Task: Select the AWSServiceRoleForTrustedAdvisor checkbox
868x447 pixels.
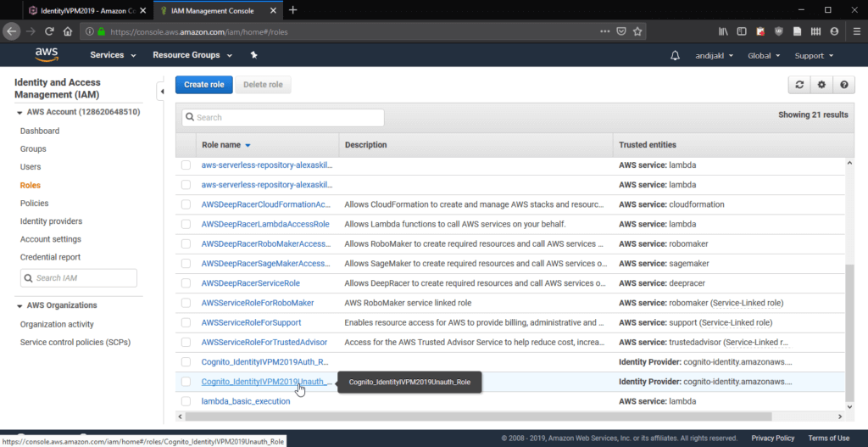Action: (x=186, y=343)
